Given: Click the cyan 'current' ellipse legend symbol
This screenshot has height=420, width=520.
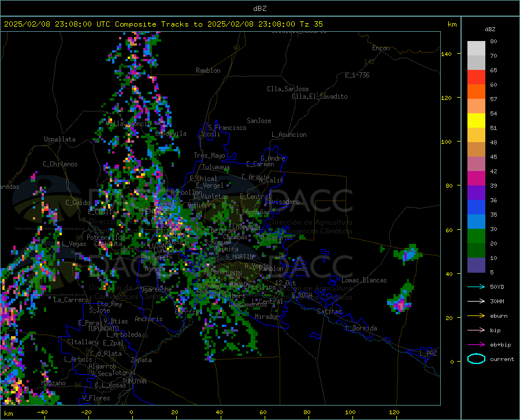Looking at the screenshot, I should 476,359.
